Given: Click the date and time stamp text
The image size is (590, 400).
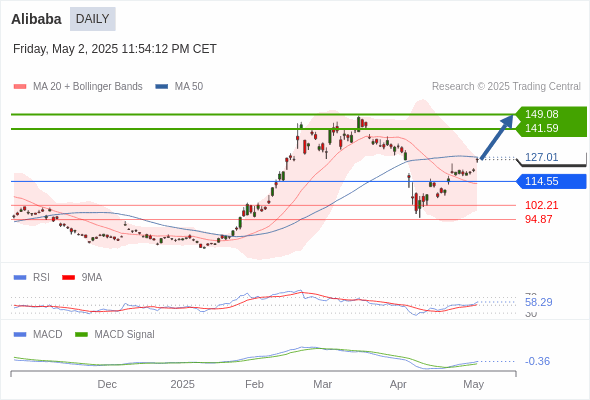Looking at the screenshot, I should click(115, 49).
